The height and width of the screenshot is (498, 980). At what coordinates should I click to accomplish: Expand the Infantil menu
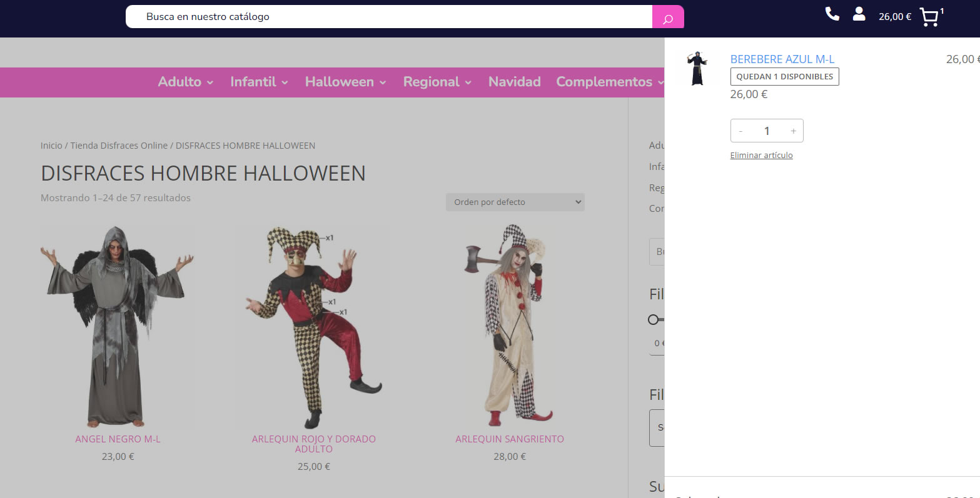tap(259, 82)
